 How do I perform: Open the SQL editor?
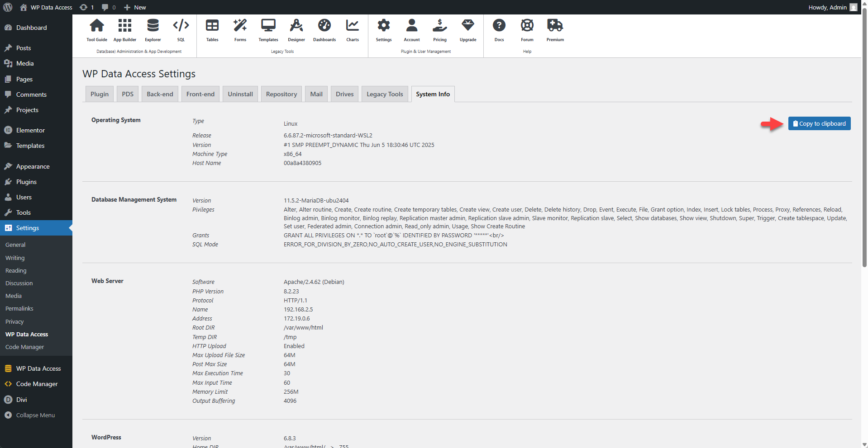(x=181, y=29)
